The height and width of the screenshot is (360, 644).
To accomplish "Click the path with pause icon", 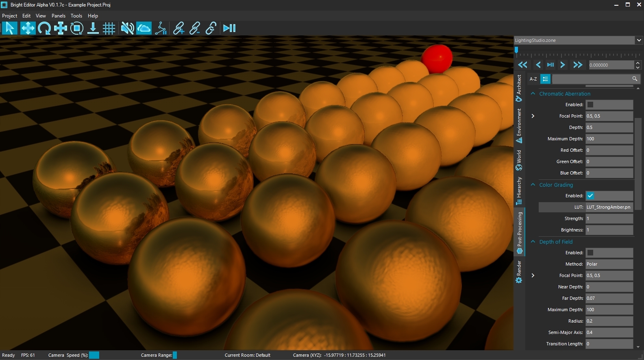I will (x=161, y=28).
